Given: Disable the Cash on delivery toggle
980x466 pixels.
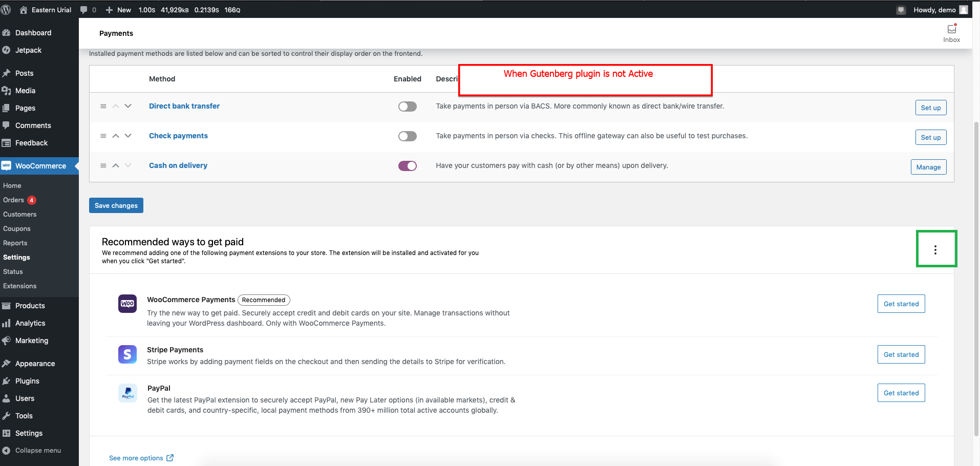Looking at the screenshot, I should coord(407,165).
